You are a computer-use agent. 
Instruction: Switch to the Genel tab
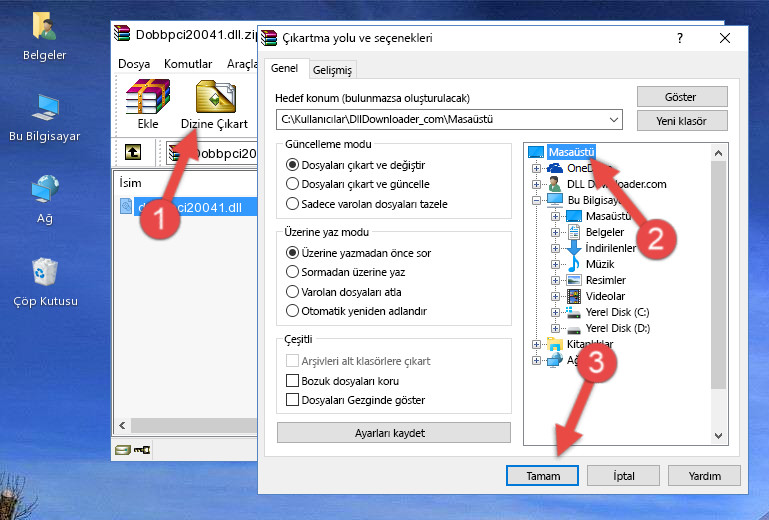[284, 68]
